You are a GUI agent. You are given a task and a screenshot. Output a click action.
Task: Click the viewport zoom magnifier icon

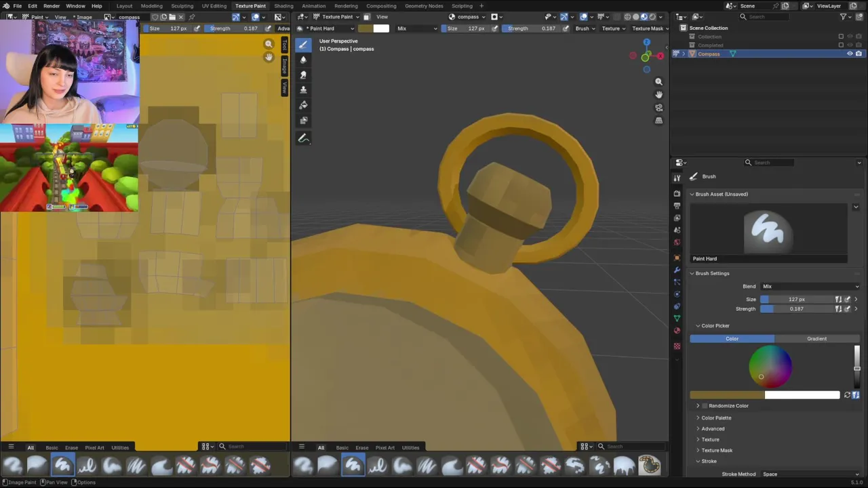pyautogui.click(x=658, y=81)
